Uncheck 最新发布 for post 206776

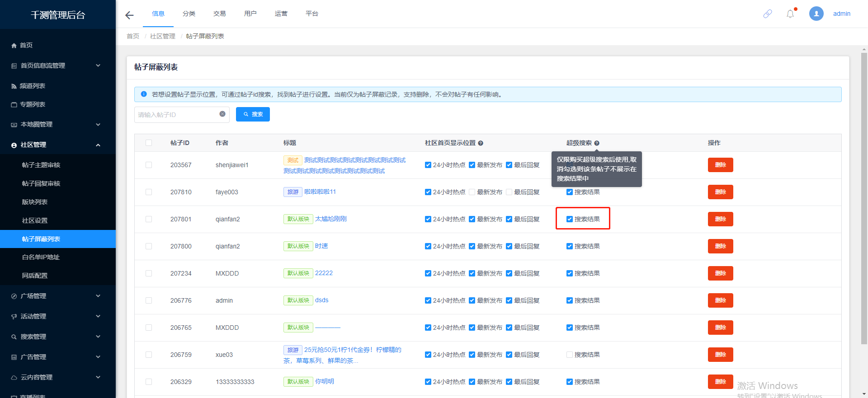472,300
